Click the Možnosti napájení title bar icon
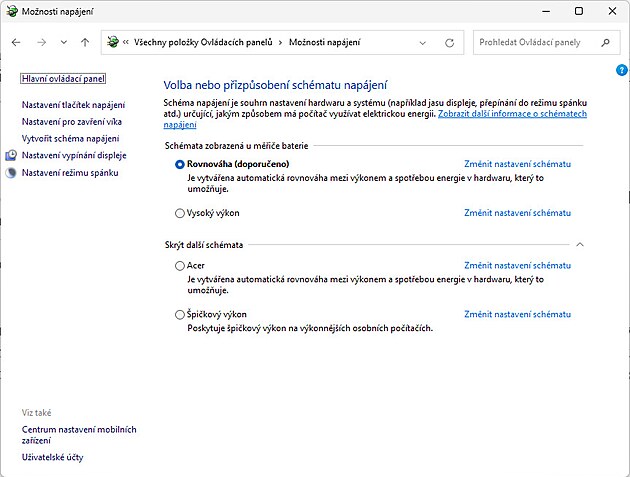The image size is (630, 477). [10, 11]
